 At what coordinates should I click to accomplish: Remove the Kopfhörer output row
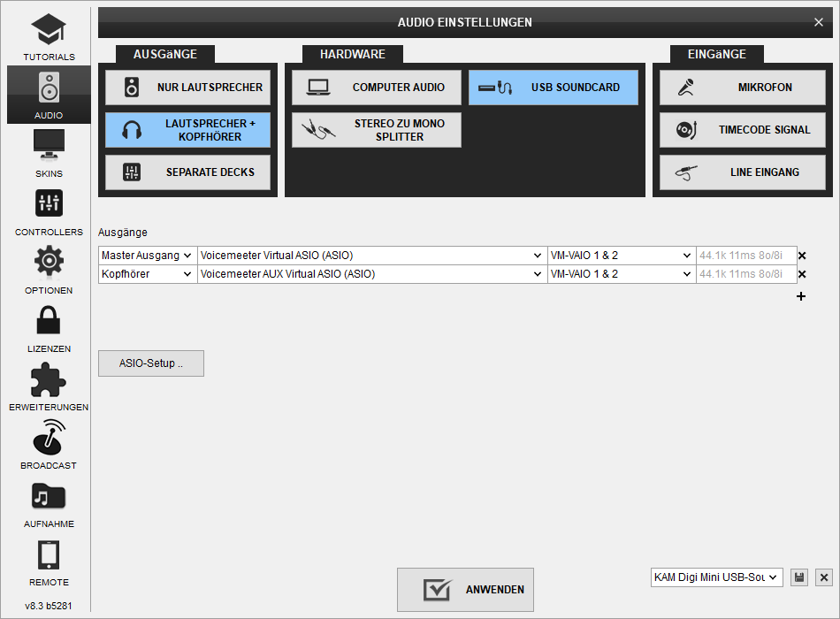tap(802, 274)
